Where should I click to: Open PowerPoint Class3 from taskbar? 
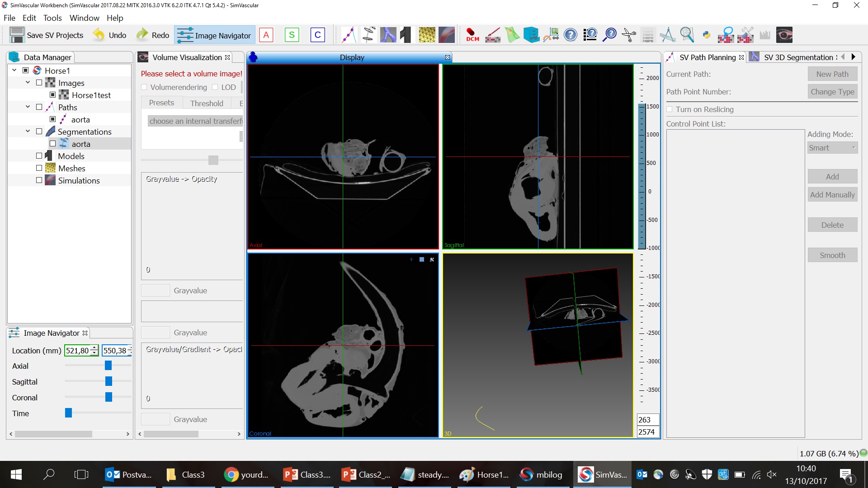[307, 474]
